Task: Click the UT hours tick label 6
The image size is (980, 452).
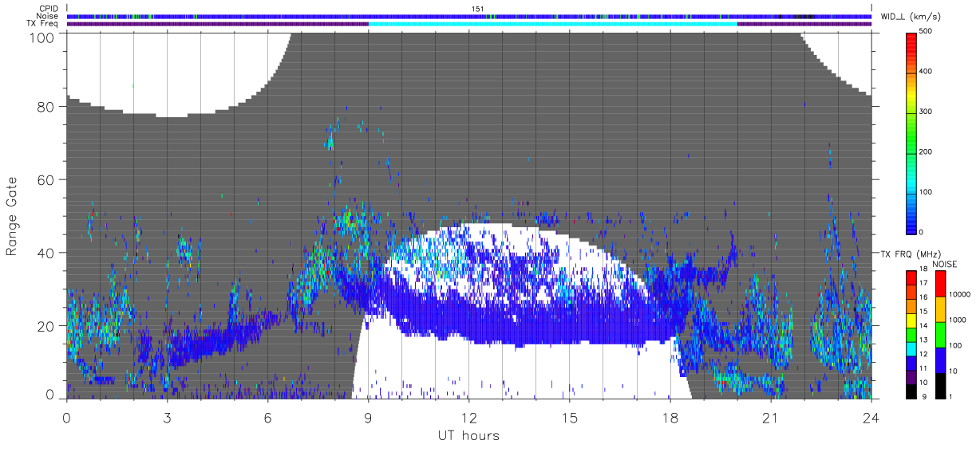Action: (267, 417)
